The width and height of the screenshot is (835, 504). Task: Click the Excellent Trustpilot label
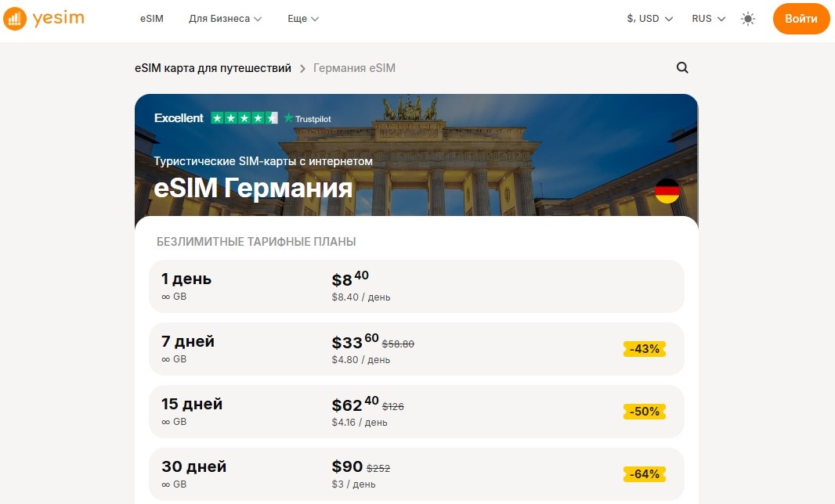(179, 117)
